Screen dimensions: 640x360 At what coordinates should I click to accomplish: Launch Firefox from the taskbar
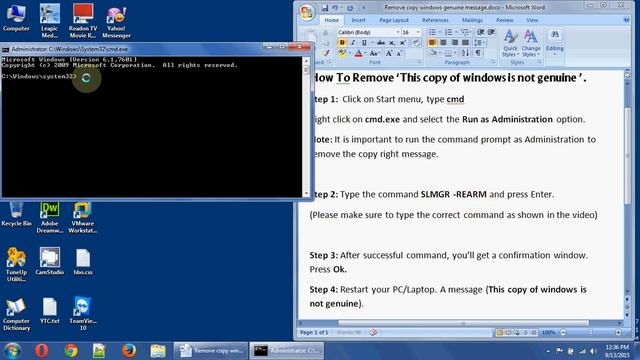coord(129,351)
